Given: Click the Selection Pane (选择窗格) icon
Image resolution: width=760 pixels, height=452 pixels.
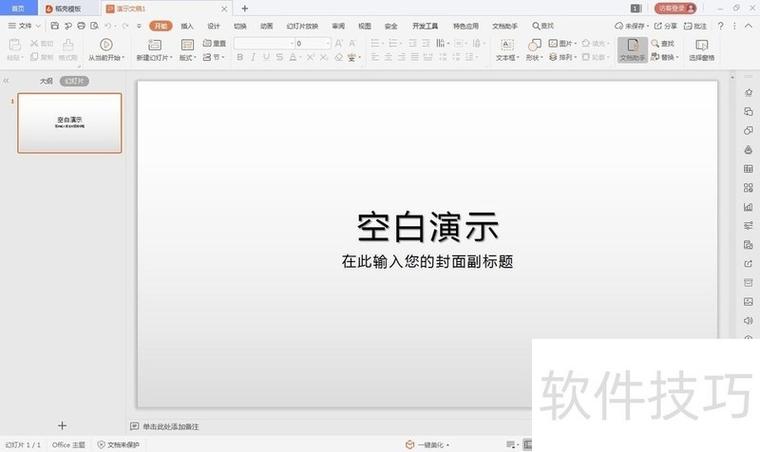Looking at the screenshot, I should pyautogui.click(x=701, y=45).
